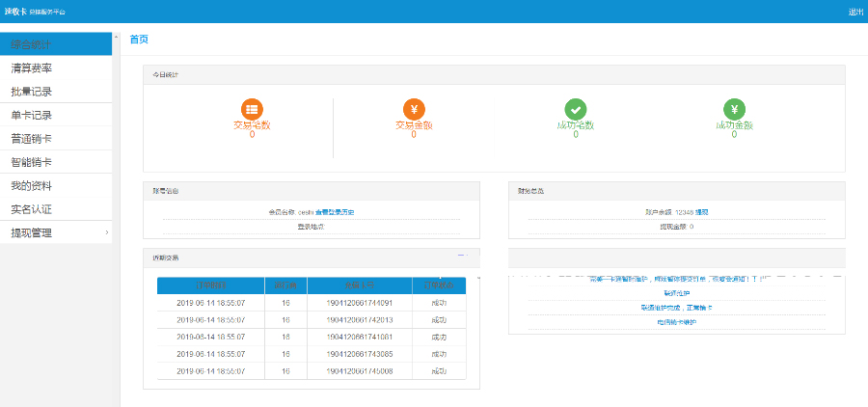Open the 电信销卡维护 notice link

[676, 322]
